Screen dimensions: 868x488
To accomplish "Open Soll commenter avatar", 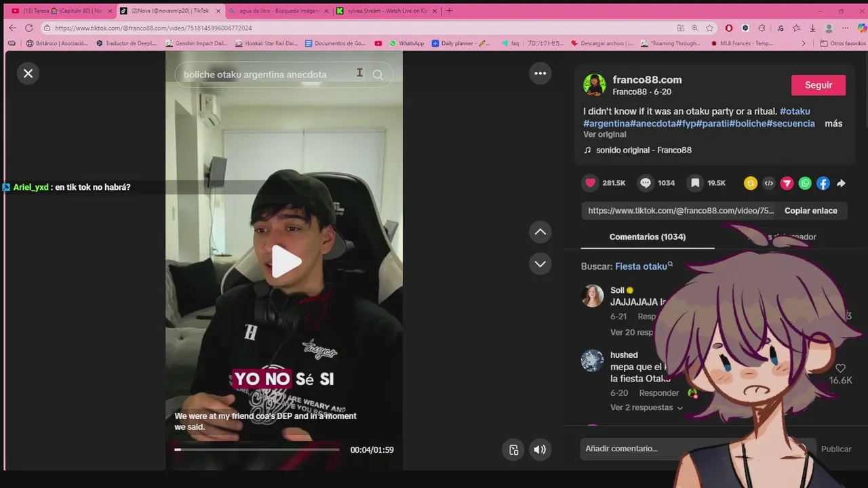I will 592,296.
